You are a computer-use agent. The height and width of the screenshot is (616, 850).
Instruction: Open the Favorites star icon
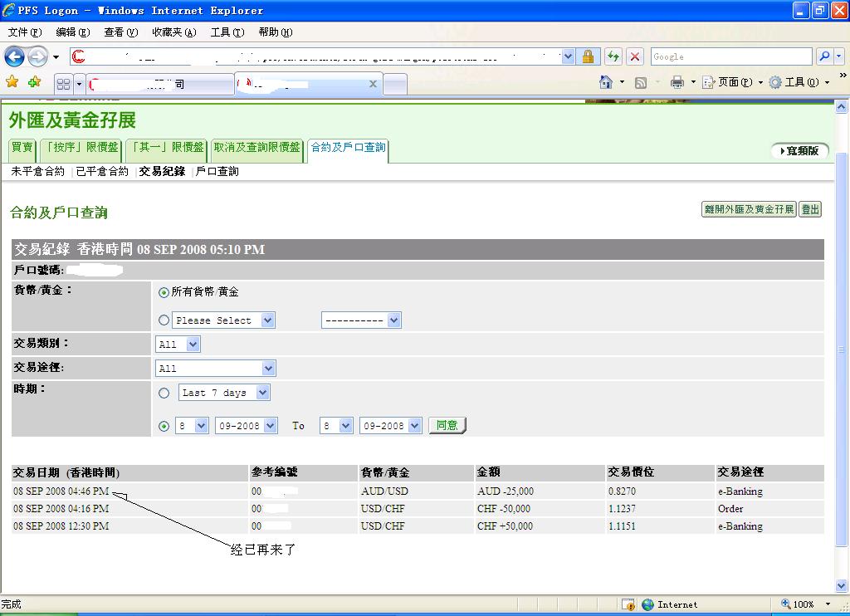point(12,82)
